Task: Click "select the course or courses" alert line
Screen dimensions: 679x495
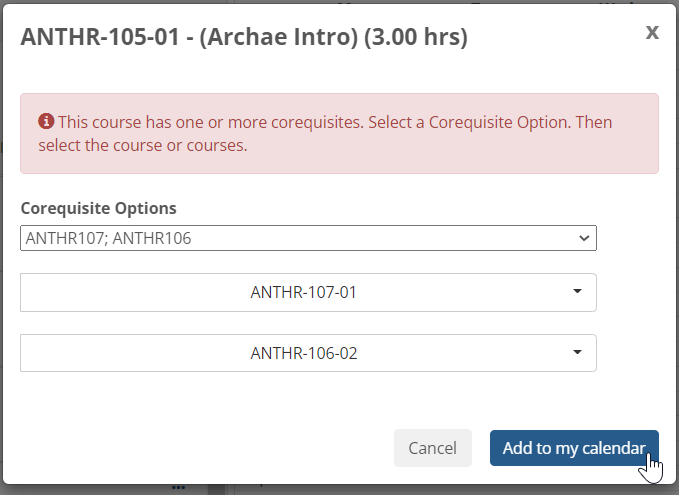Action: pos(142,145)
